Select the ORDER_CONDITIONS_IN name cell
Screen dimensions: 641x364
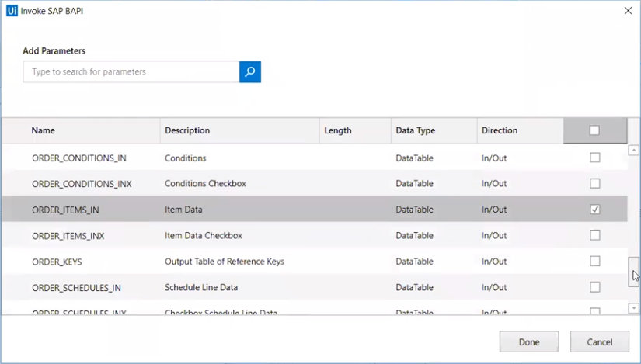point(79,158)
